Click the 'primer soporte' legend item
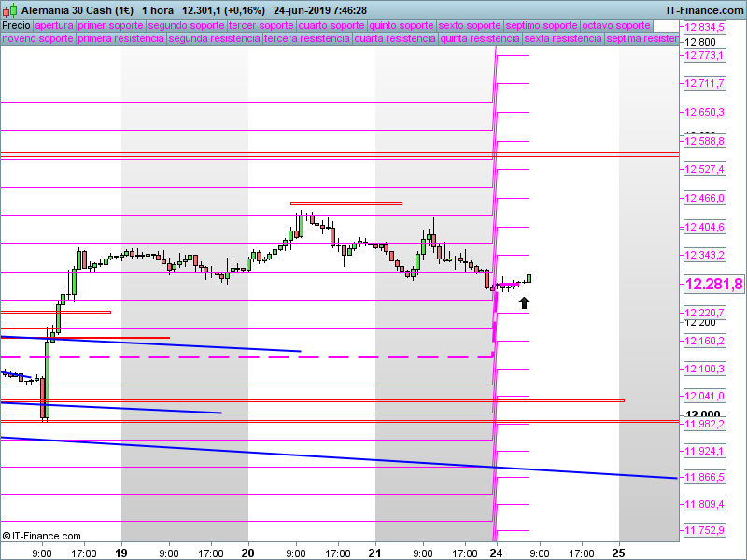Viewport: 747px width, 560px height. point(111,25)
